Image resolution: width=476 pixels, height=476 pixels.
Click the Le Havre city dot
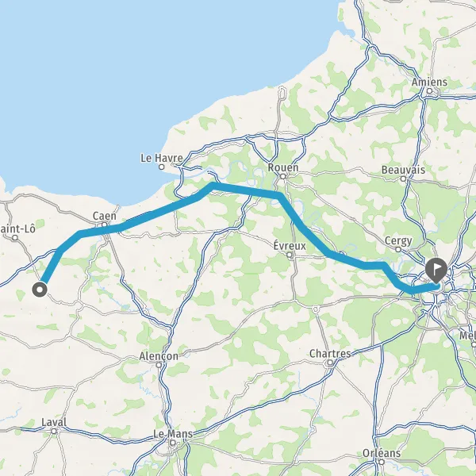point(162,167)
